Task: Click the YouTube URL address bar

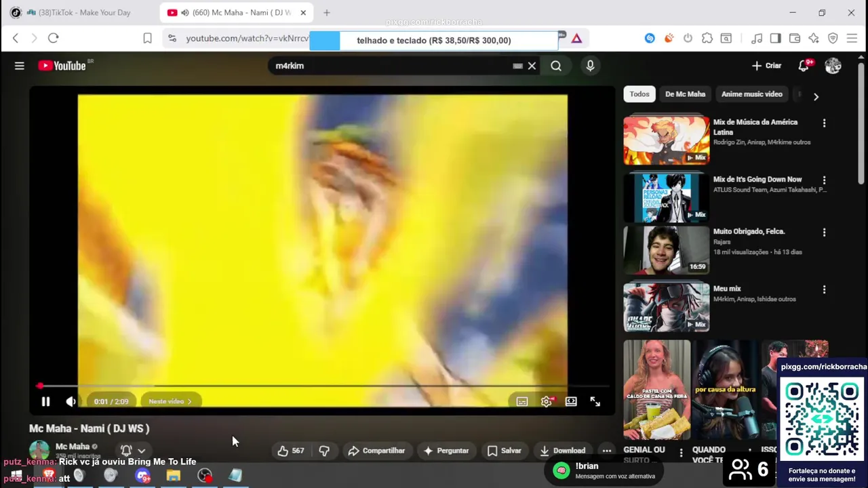Action: (247, 39)
